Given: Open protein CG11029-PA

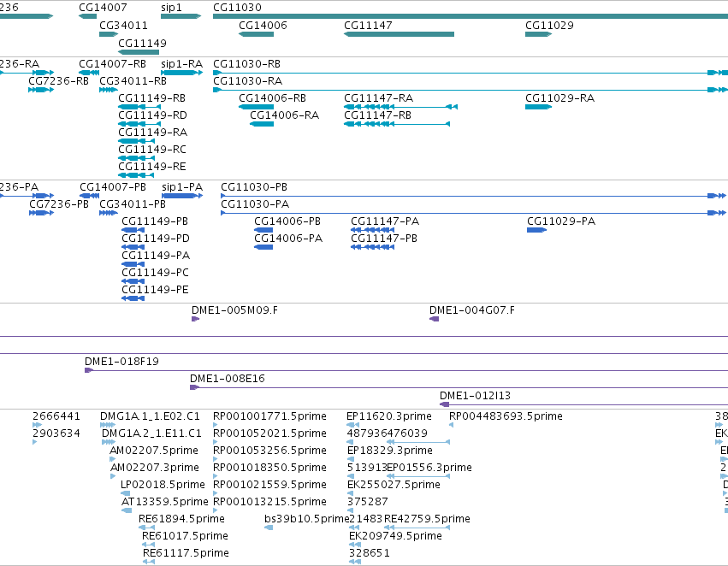Looking at the screenshot, I should point(561,221).
